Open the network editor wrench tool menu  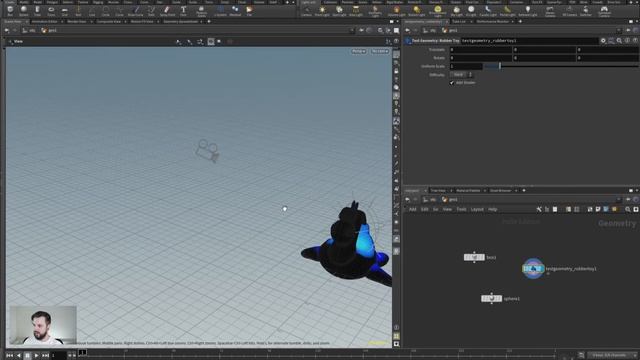[x=539, y=209]
